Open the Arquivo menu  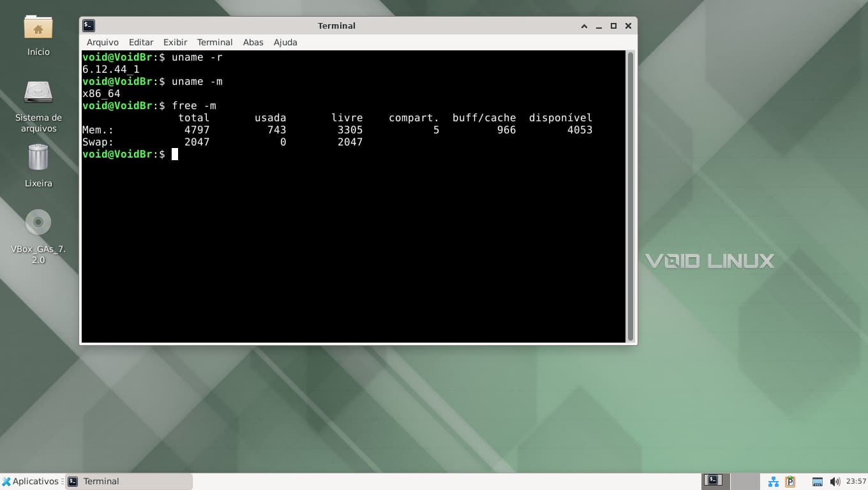pyautogui.click(x=102, y=42)
